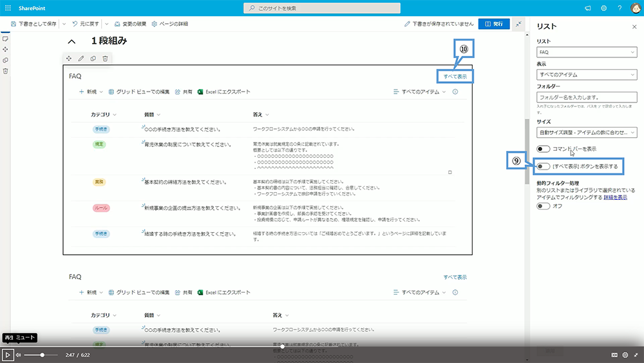This screenshot has width=644, height=363.
Task: Click すべて表示 link in second FAQ
Action: (455, 277)
